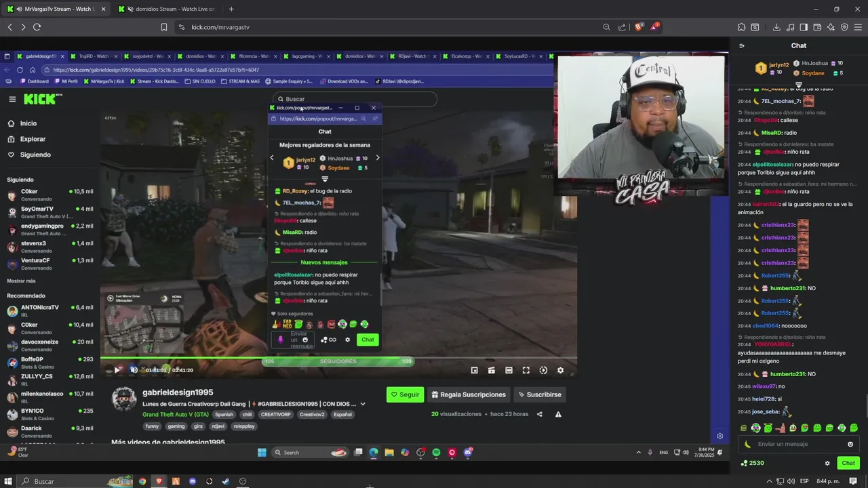This screenshot has width=868, height=488.
Task: Open the Brave Wallet icon
Action: tap(817, 27)
